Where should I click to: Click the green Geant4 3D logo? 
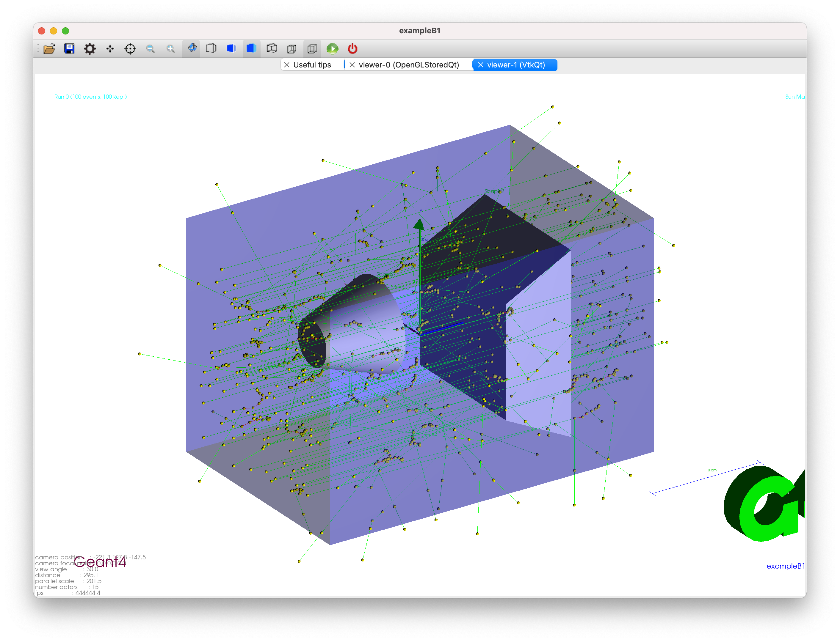[764, 503]
